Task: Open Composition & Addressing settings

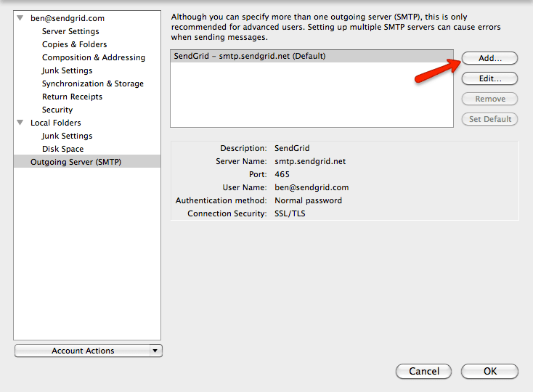Action: pyautogui.click(x=94, y=57)
